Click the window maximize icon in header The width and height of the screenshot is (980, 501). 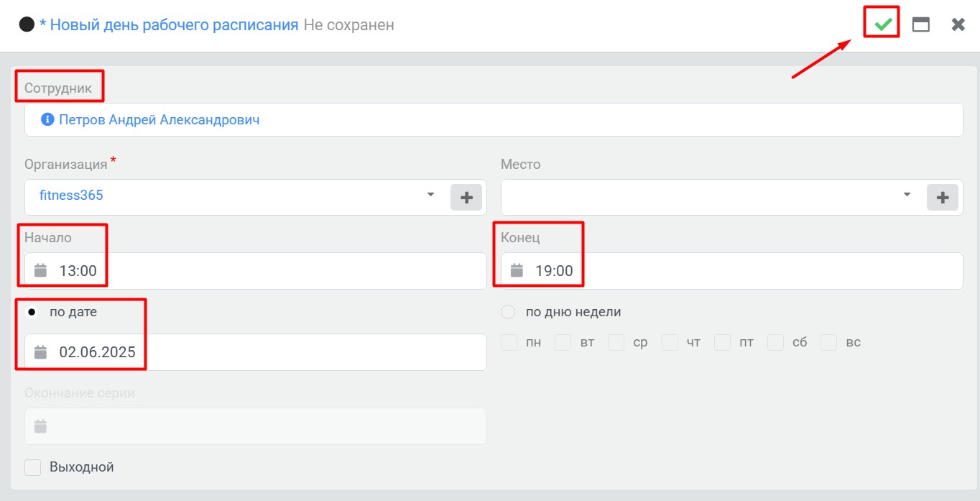(920, 24)
